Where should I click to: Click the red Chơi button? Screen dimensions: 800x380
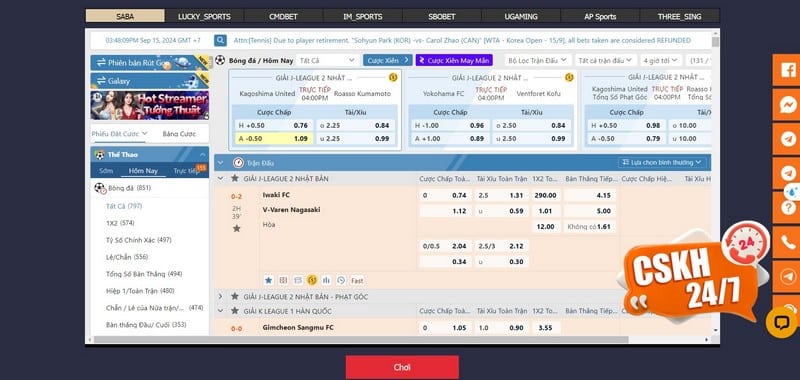point(402,367)
